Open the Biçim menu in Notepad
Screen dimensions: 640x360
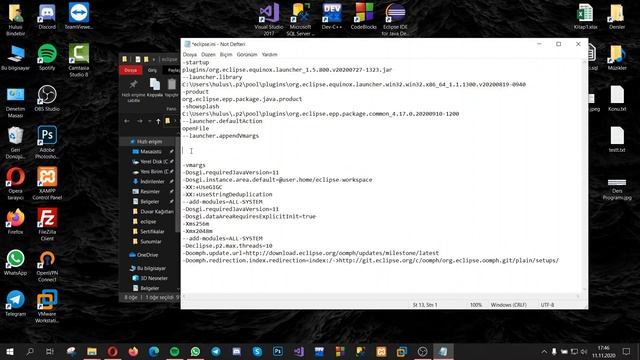[226, 54]
